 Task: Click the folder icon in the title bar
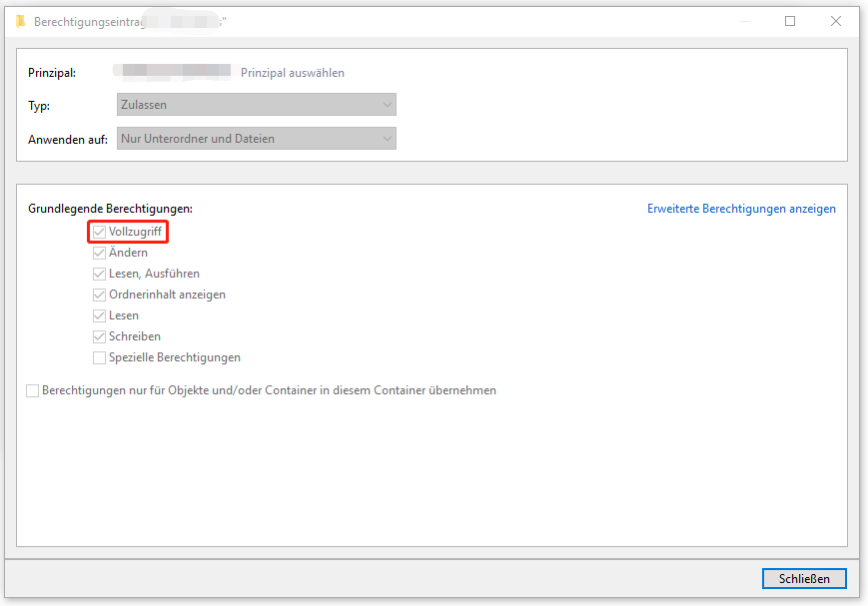point(20,21)
